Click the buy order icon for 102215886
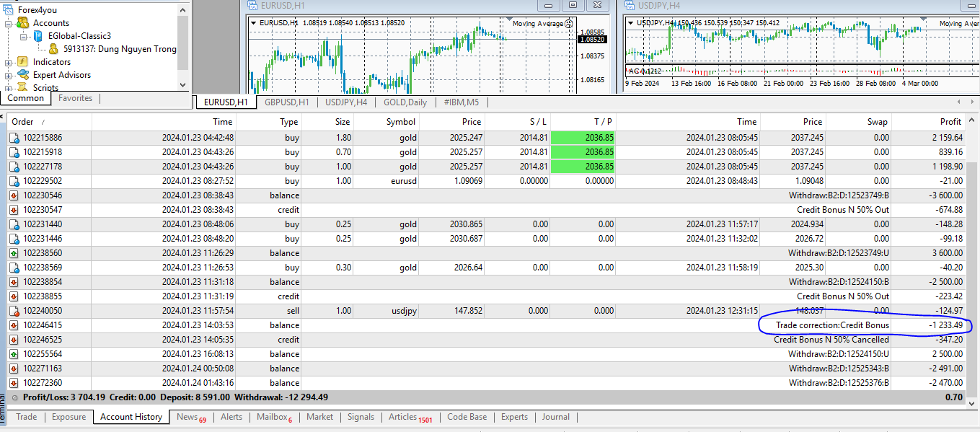 pos(14,138)
